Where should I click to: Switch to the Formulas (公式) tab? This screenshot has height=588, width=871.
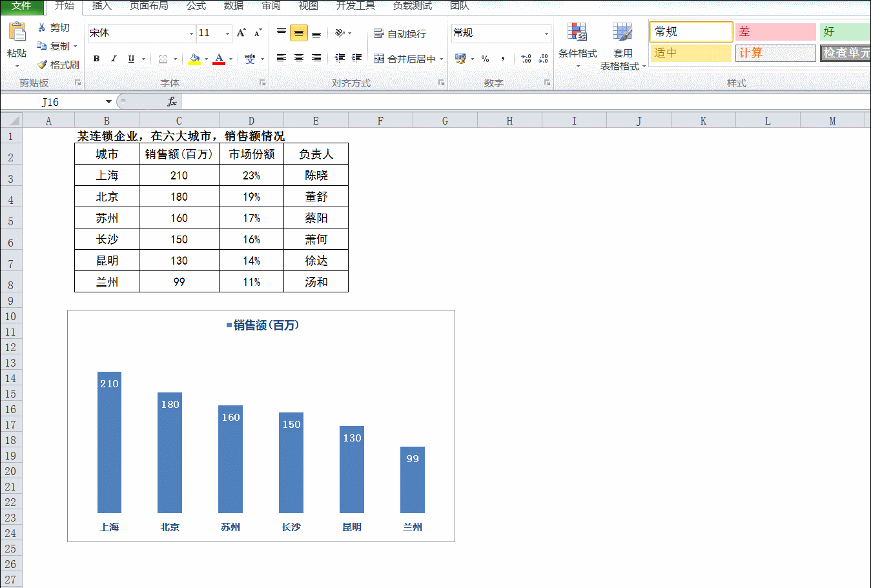[196, 6]
